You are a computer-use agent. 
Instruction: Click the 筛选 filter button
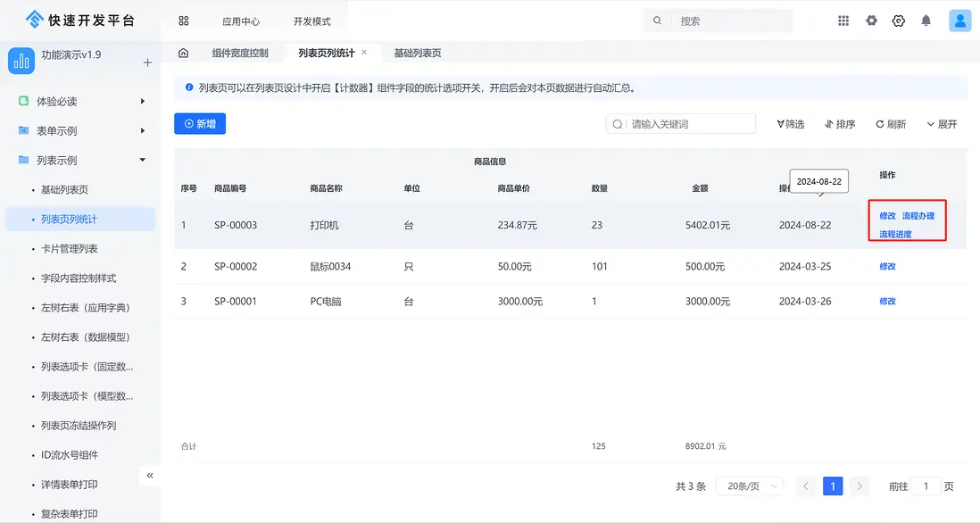click(791, 124)
